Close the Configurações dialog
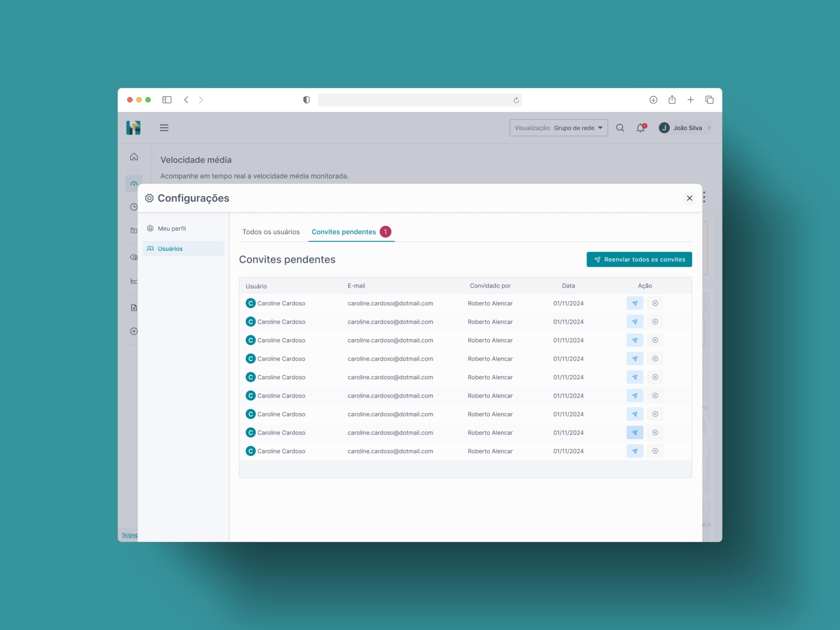The image size is (840, 630). (689, 198)
